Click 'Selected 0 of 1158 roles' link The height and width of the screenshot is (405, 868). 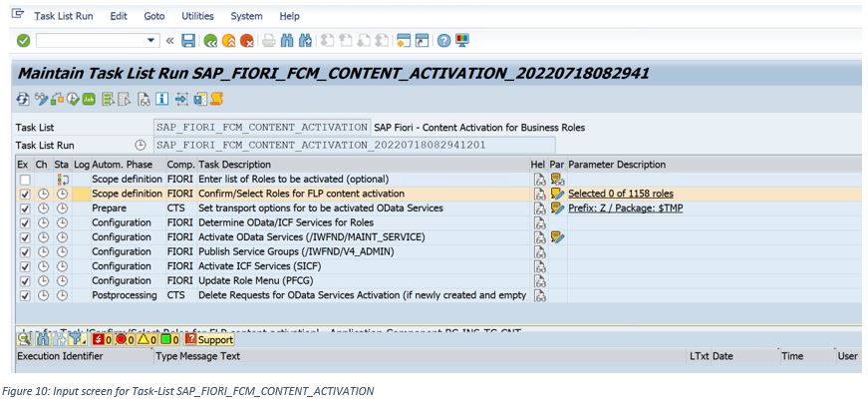(621, 194)
